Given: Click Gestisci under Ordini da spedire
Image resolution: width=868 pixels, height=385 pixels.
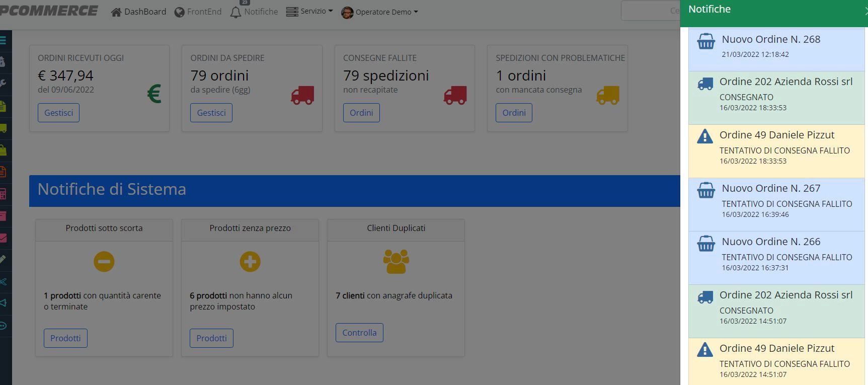Looking at the screenshot, I should 211,113.
